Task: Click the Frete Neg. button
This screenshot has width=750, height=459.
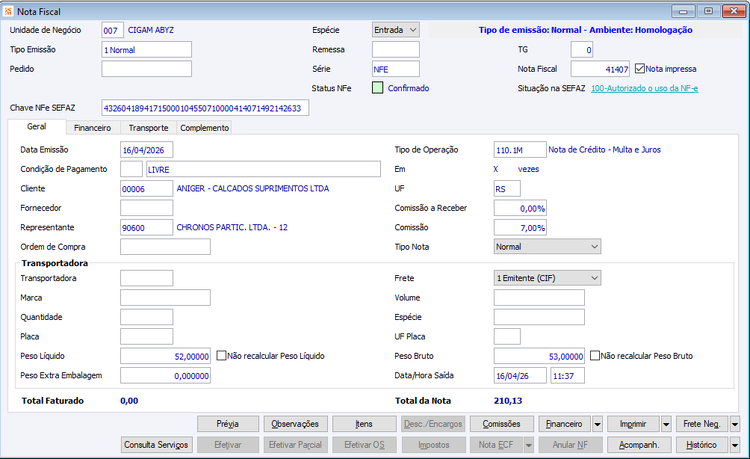Action: point(702,424)
